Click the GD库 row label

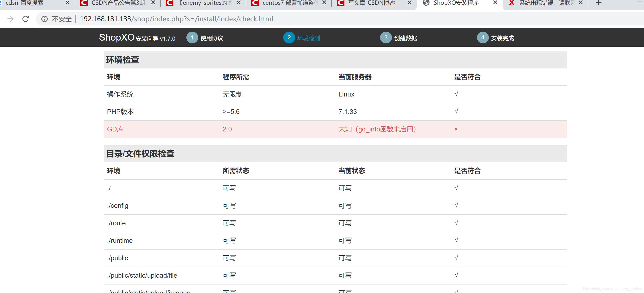[115, 129]
